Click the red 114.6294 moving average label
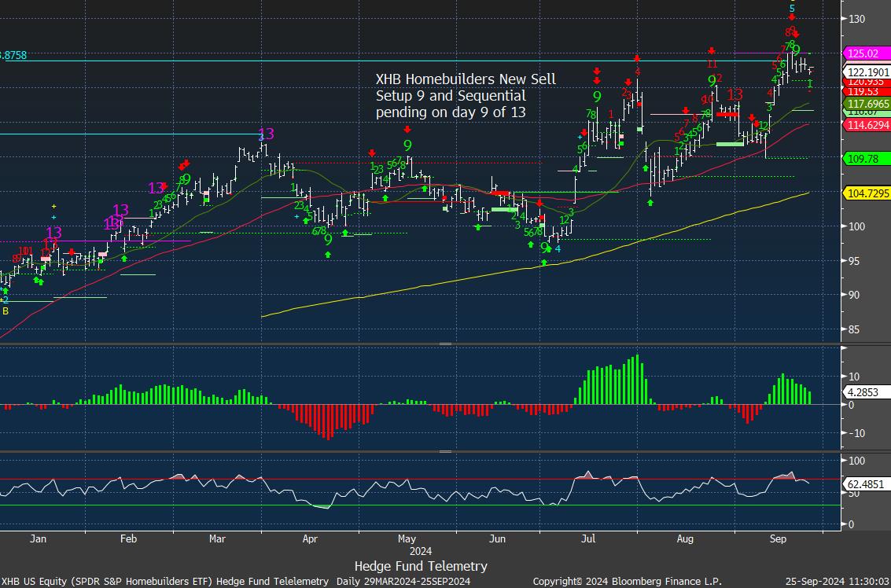Image resolution: width=891 pixels, height=588 pixels. (x=866, y=125)
